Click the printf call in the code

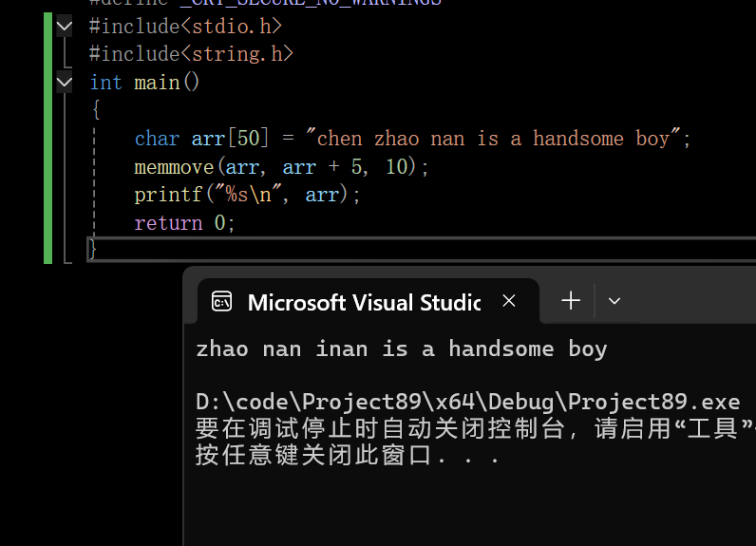pyautogui.click(x=168, y=196)
